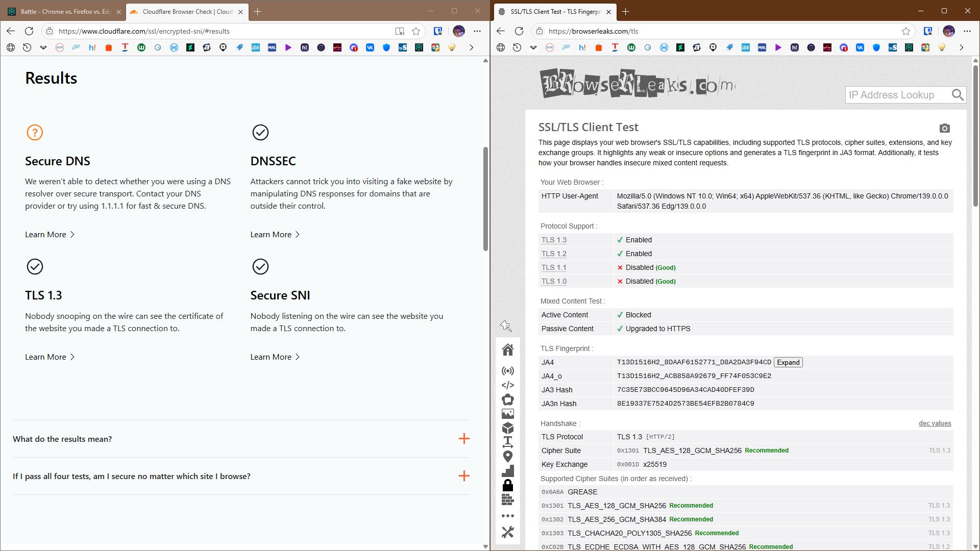Click the Cloudflare page vertical scrollbar thumb
This screenshot has height=551, width=980.
point(485,199)
